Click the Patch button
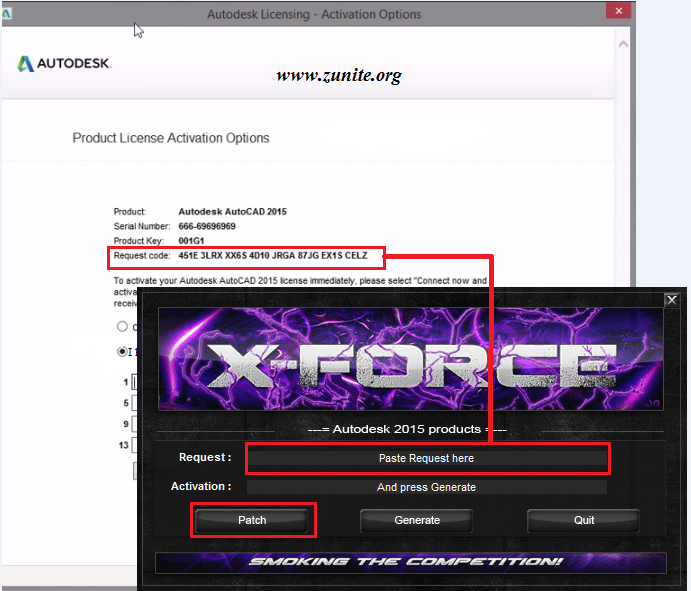This screenshot has height=591, width=691. click(252, 520)
